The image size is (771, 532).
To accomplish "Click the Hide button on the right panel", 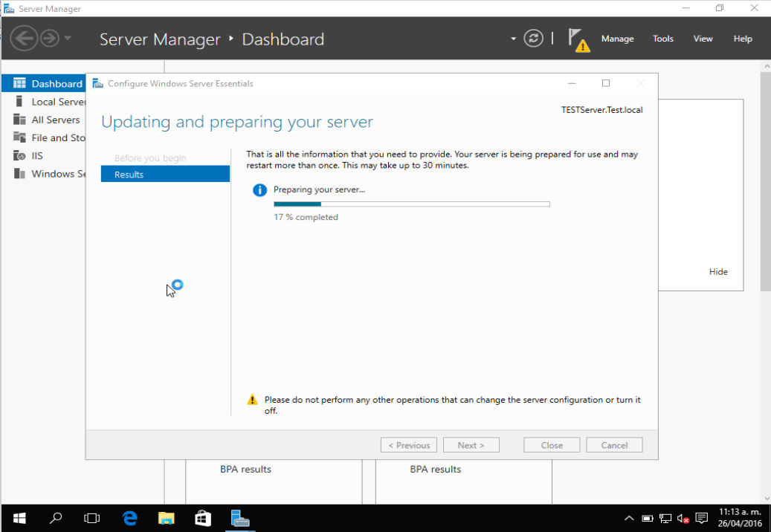I will tap(718, 271).
